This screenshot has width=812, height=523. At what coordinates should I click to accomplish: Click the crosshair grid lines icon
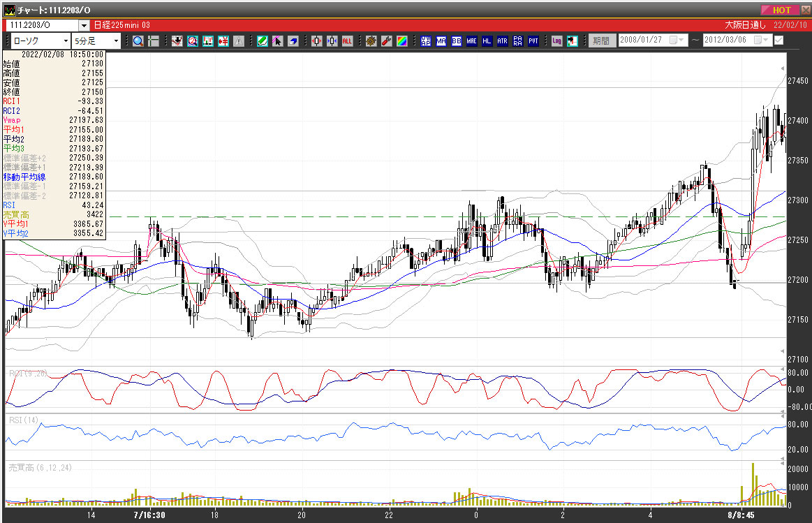pyautogui.click(x=154, y=41)
